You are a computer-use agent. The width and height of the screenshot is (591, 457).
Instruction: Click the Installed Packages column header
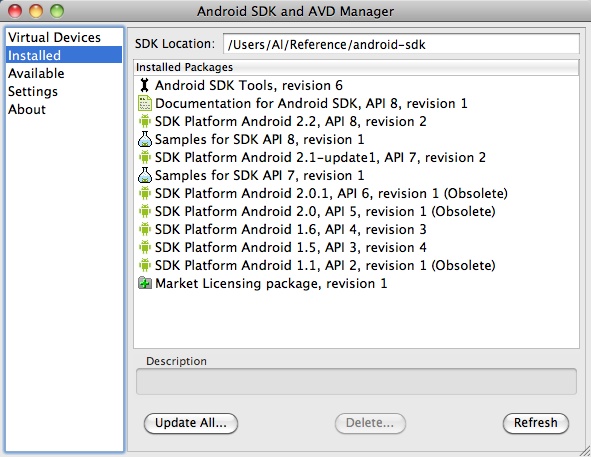(356, 67)
